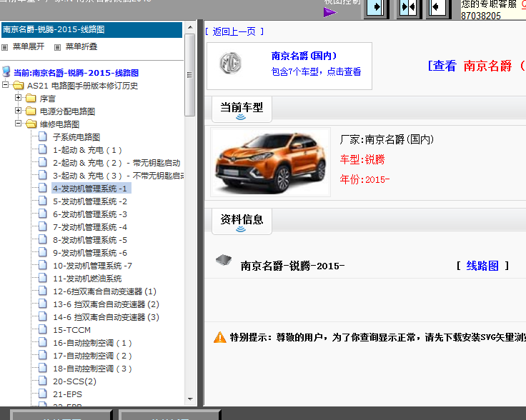The height and width of the screenshot is (420, 526).
Task: Click the page icon of 1-起动 & 充电 (1)
Action: pos(43,149)
